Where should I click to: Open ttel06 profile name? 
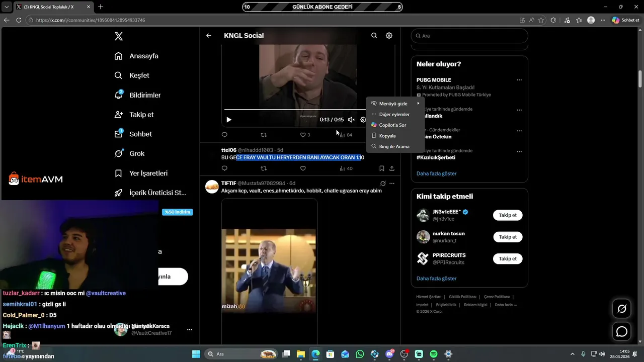tap(228, 150)
